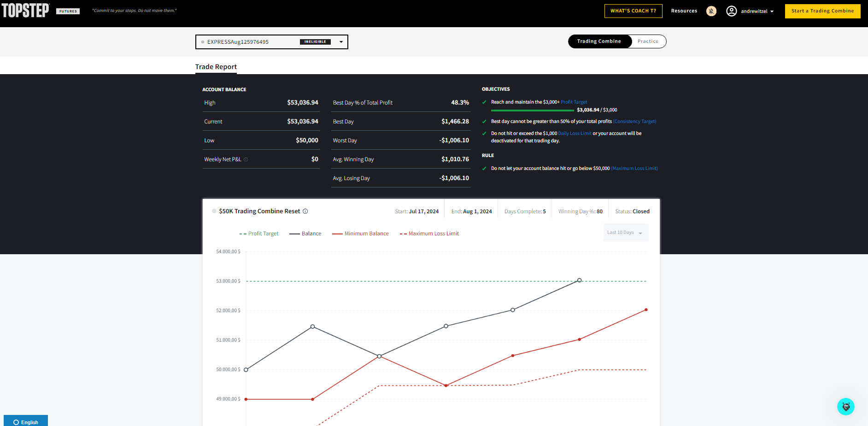Image resolution: width=868 pixels, height=426 pixels.
Task: Open the Maximum Loss Limit link
Action: click(x=634, y=169)
